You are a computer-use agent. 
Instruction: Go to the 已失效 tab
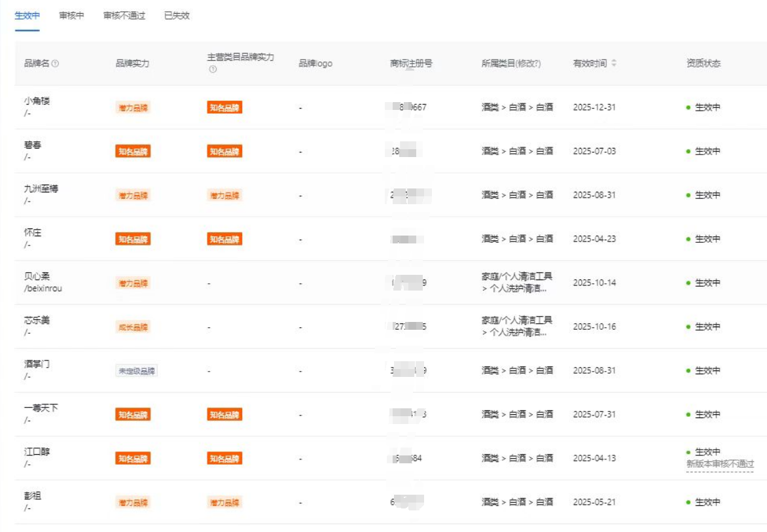click(177, 16)
